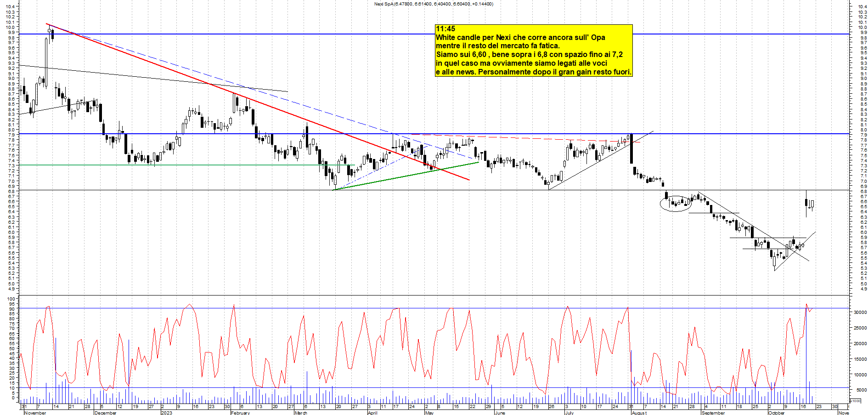Click the "30000" volume scale value
868x415 pixels.
tap(860, 312)
